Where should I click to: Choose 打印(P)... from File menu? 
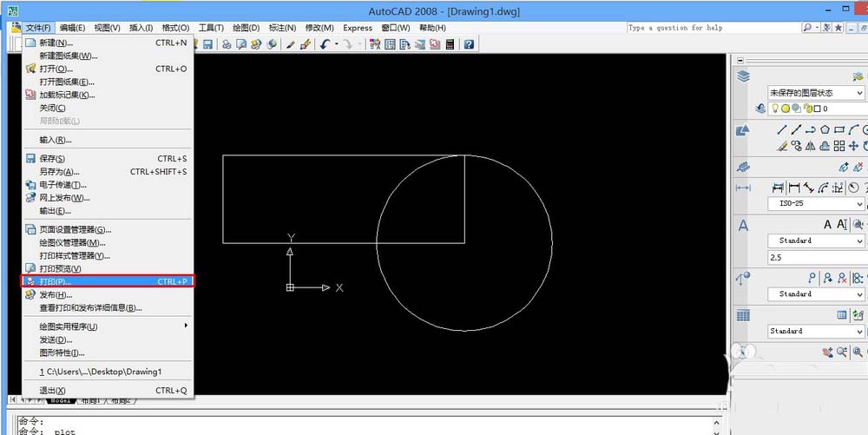[x=108, y=281]
